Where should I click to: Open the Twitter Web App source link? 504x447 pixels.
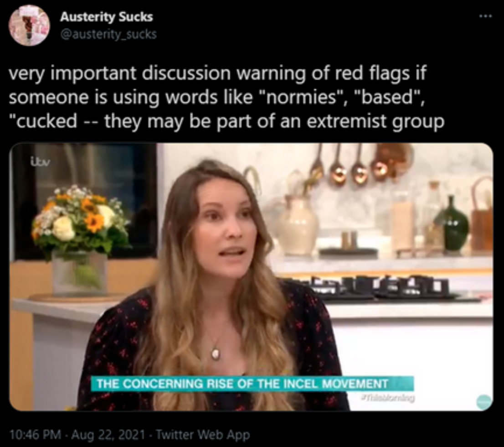tap(203, 435)
